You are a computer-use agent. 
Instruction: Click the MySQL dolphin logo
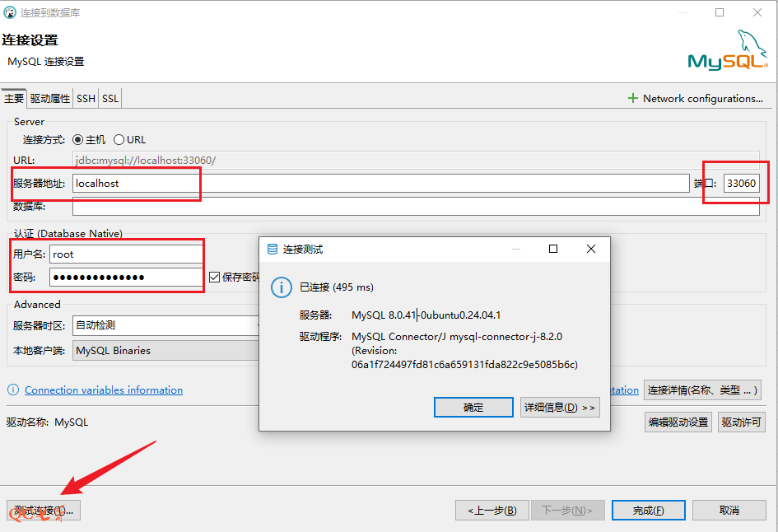(728, 51)
